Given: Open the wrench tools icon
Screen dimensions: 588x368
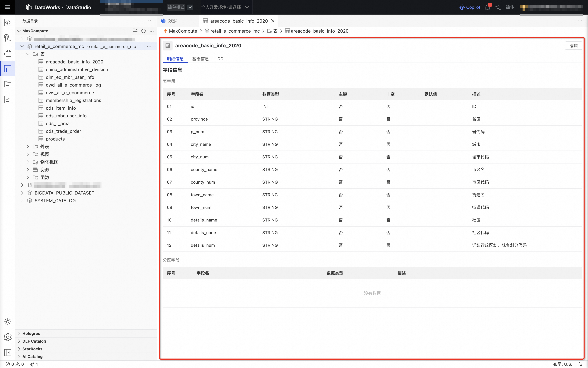Looking at the screenshot, I should click(498, 7).
